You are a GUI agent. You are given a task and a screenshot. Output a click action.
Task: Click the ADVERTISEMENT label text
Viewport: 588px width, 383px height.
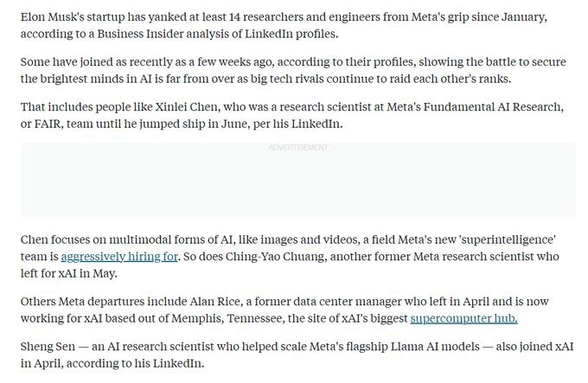298,148
